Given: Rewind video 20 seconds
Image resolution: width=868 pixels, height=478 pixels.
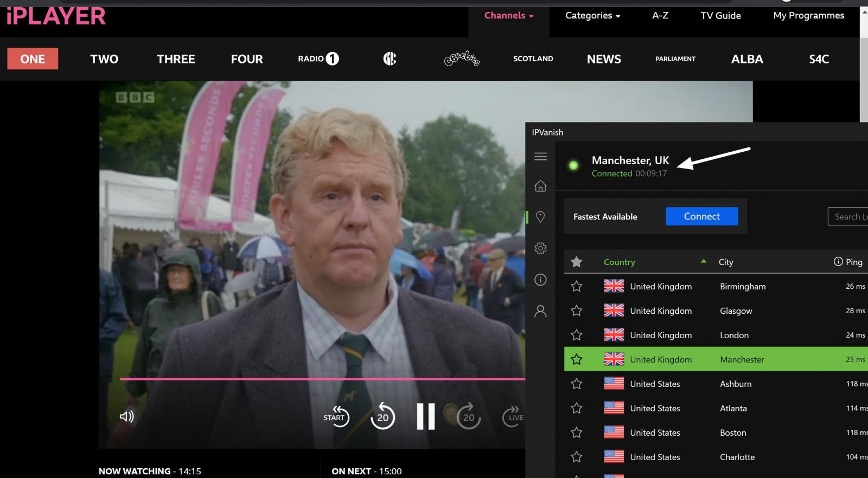Looking at the screenshot, I should 382,416.
